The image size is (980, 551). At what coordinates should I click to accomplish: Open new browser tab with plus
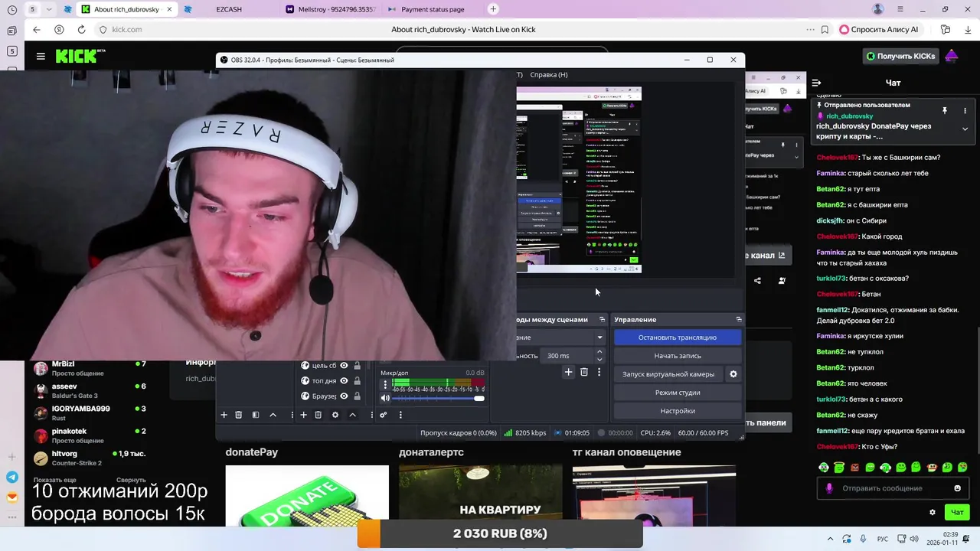493,9
